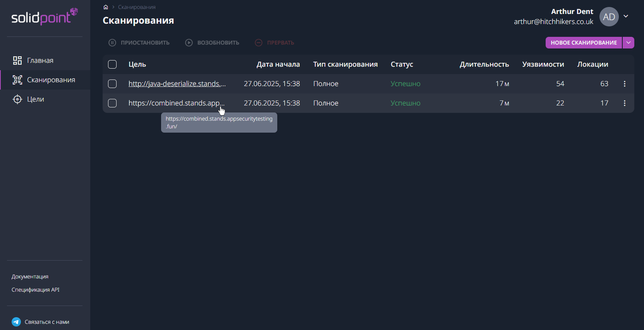Click the Сканирования sidebar scan icon
This screenshot has height=330, width=644.
pos(17,80)
